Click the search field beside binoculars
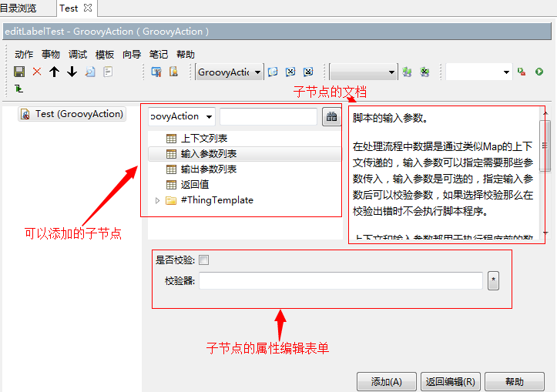This screenshot has width=557, height=392. (268, 116)
